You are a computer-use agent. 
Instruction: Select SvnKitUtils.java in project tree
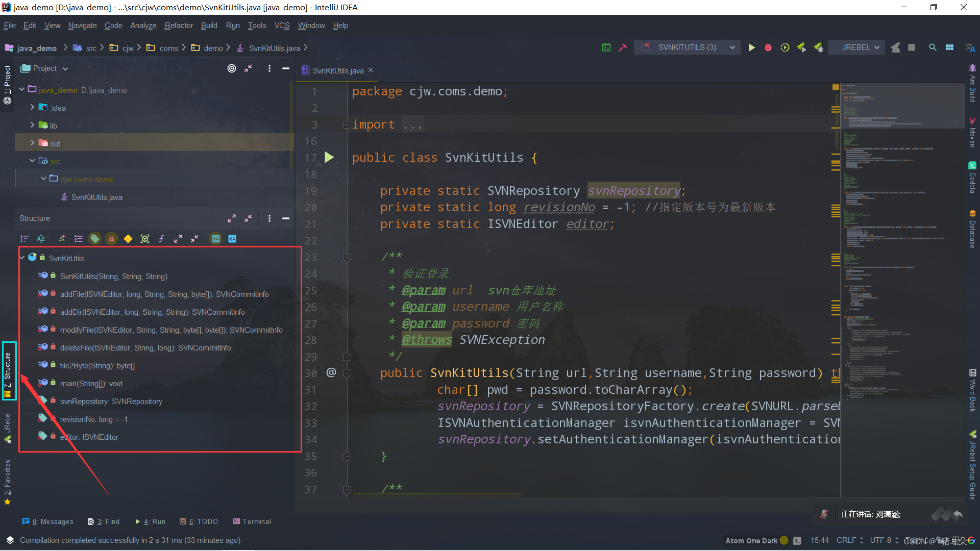click(96, 197)
